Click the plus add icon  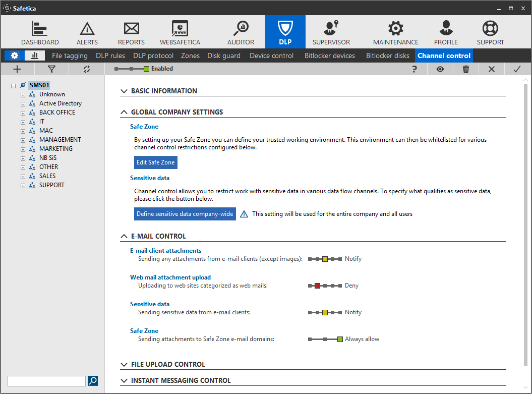point(17,69)
